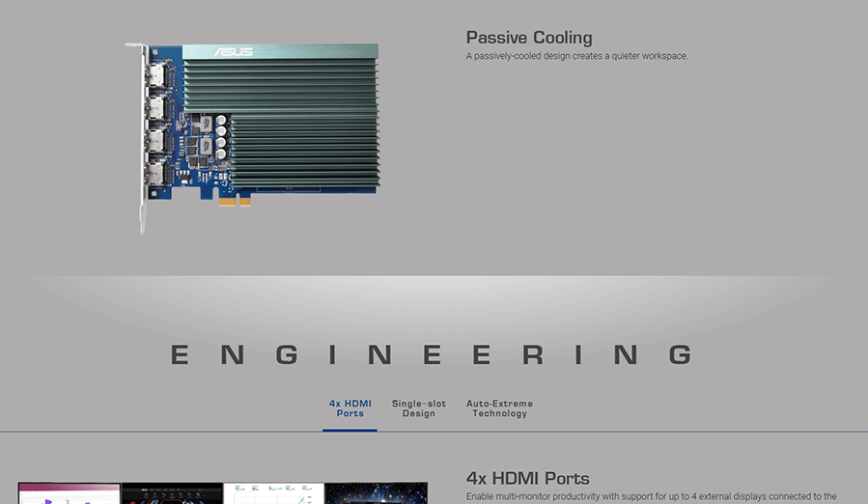Image resolution: width=868 pixels, height=504 pixels.
Task: Click the second HDMI port from the top
Action: (154, 105)
